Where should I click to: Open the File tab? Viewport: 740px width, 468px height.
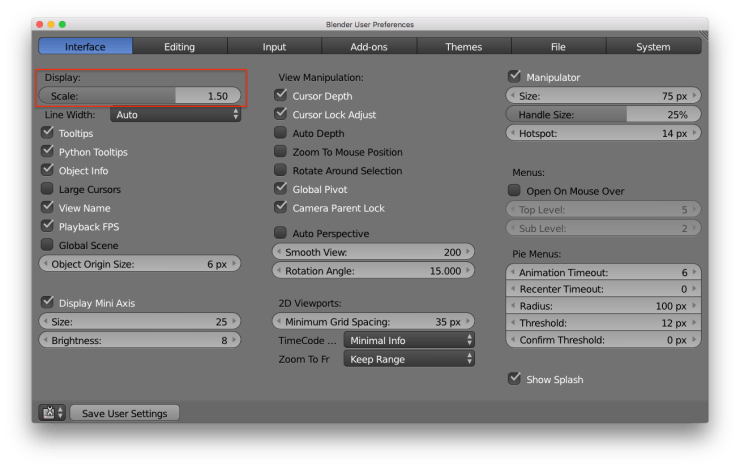(x=558, y=47)
